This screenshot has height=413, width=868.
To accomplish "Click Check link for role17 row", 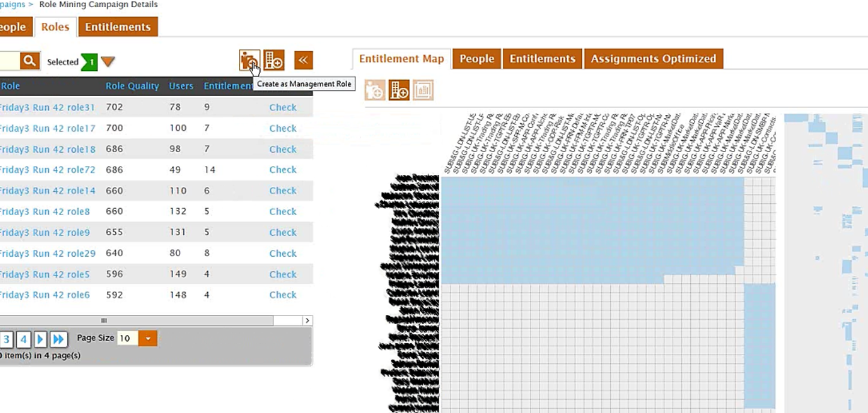I will 283,129.
